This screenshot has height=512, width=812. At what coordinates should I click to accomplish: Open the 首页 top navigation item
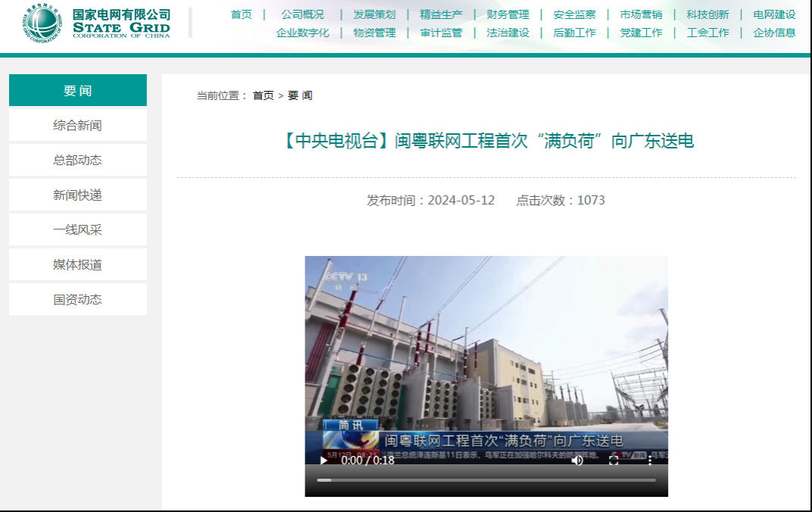242,14
